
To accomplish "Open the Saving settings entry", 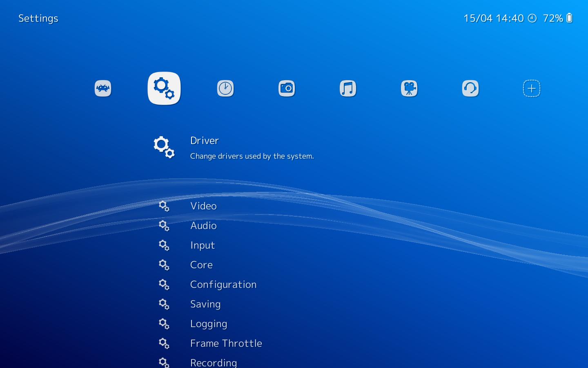I will [205, 304].
